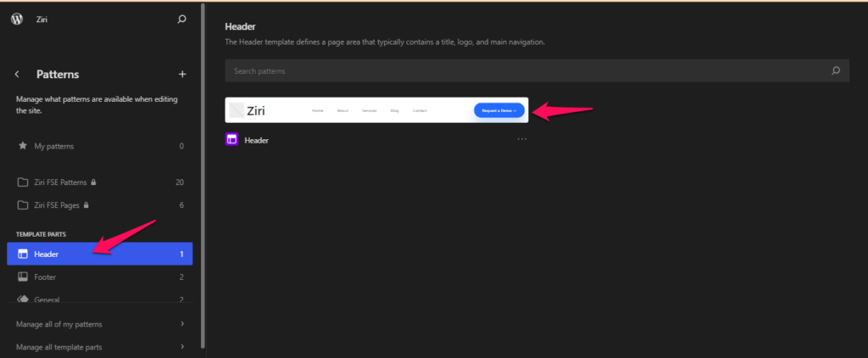Image resolution: width=868 pixels, height=358 pixels.
Task: Open site search magnifier next to Ziri
Action: (x=181, y=20)
